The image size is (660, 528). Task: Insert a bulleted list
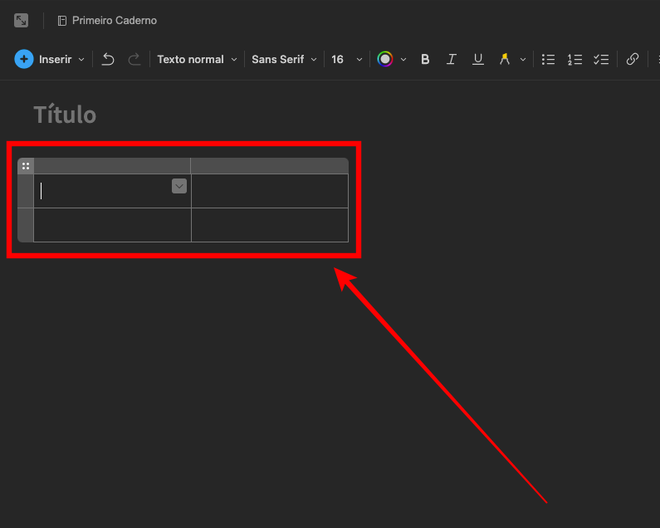[548, 59]
